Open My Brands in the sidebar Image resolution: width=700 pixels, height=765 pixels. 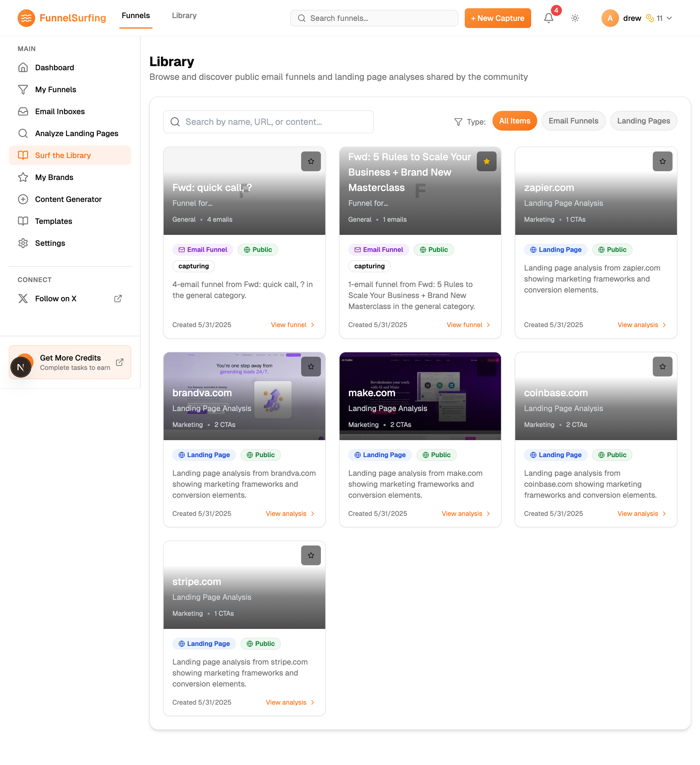pyautogui.click(x=70, y=177)
